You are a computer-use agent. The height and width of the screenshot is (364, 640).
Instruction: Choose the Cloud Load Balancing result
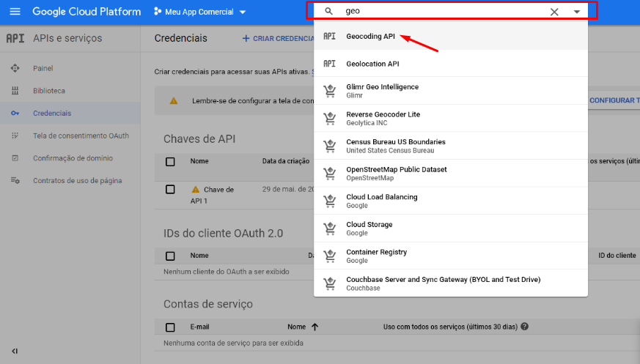click(451, 201)
